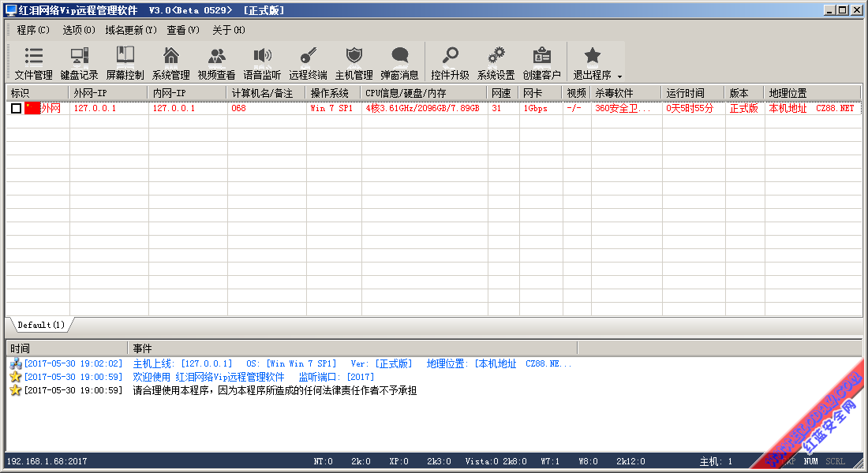Minimize the 红泪网络 window
868x473 pixels.
click(829, 10)
